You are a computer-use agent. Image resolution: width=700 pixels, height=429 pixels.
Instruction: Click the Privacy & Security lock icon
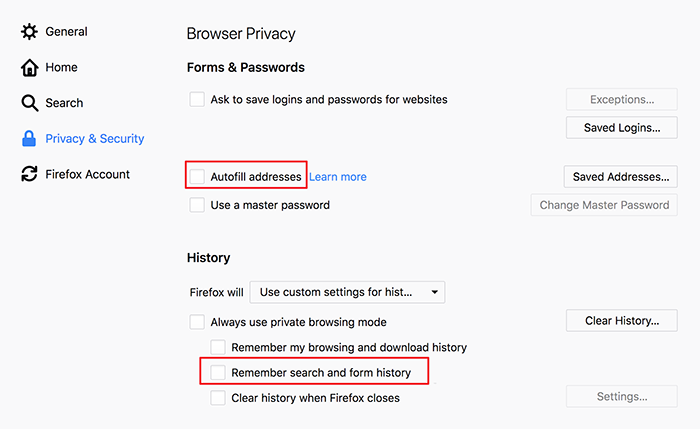click(x=29, y=139)
